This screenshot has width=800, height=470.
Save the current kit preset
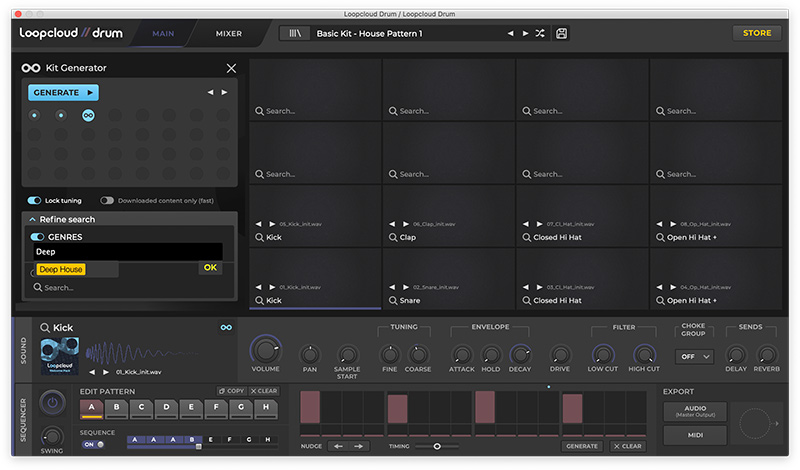[561, 33]
